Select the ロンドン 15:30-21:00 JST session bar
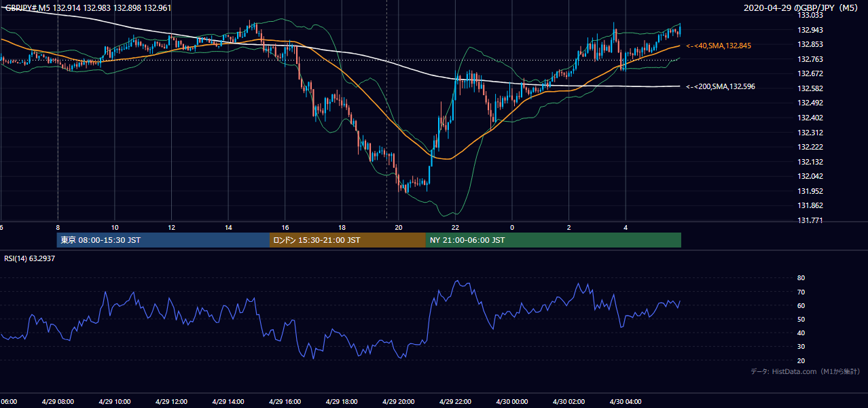Screen dimensions: 868x408 tap(348, 240)
